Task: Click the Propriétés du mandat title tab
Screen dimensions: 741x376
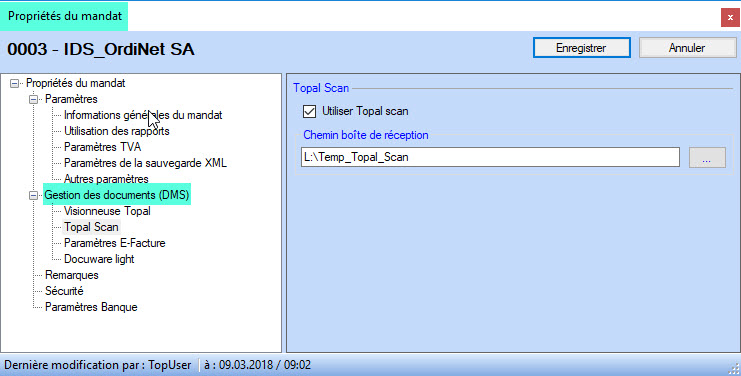Action: coord(65,16)
